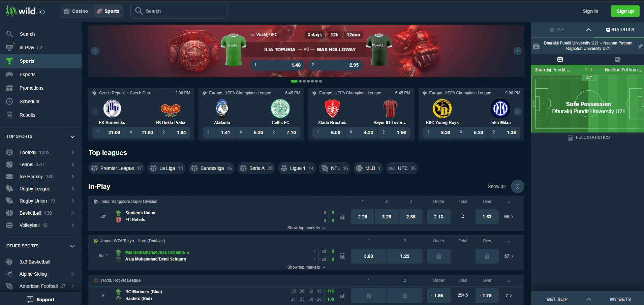Open the Support chat
The width and height of the screenshot is (644, 305).
coord(41,299)
